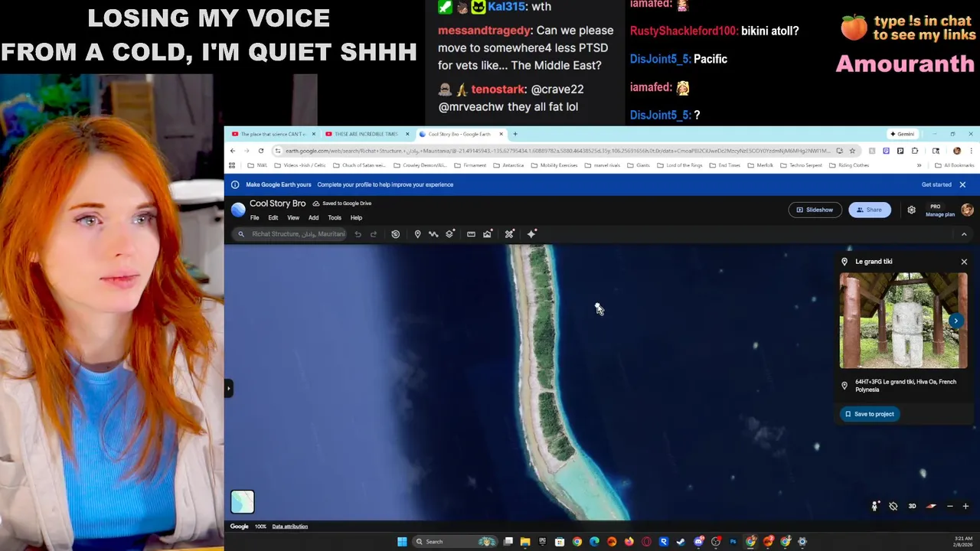
Task: Open the Lord of the Rings bookmark folder
Action: click(x=679, y=165)
